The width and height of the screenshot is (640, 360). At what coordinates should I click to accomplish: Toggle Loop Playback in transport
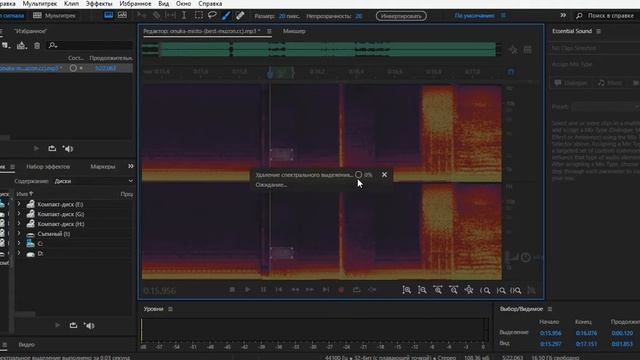356,290
